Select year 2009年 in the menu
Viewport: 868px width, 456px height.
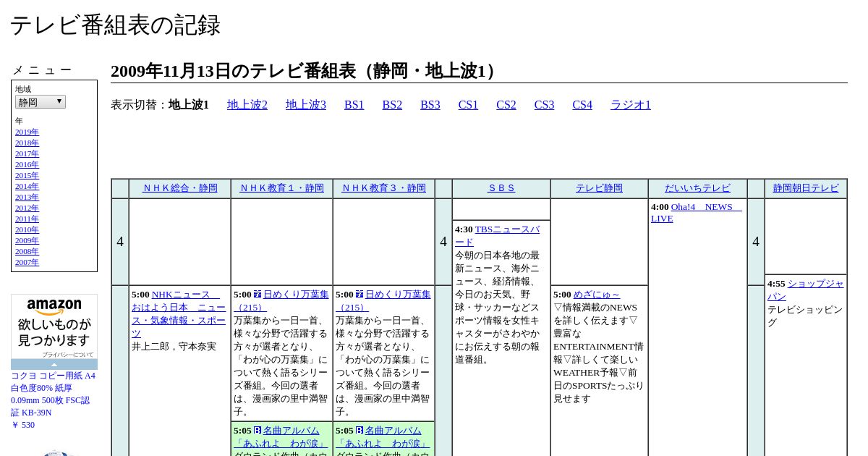click(27, 241)
